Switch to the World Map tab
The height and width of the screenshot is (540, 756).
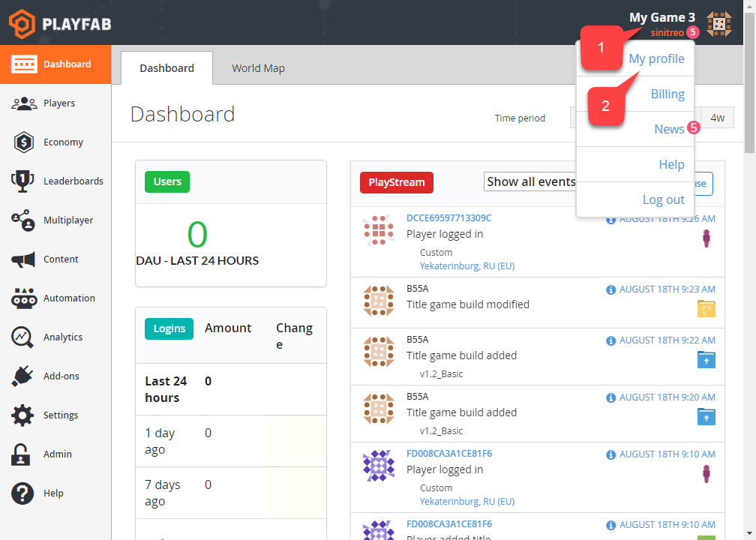(x=258, y=67)
